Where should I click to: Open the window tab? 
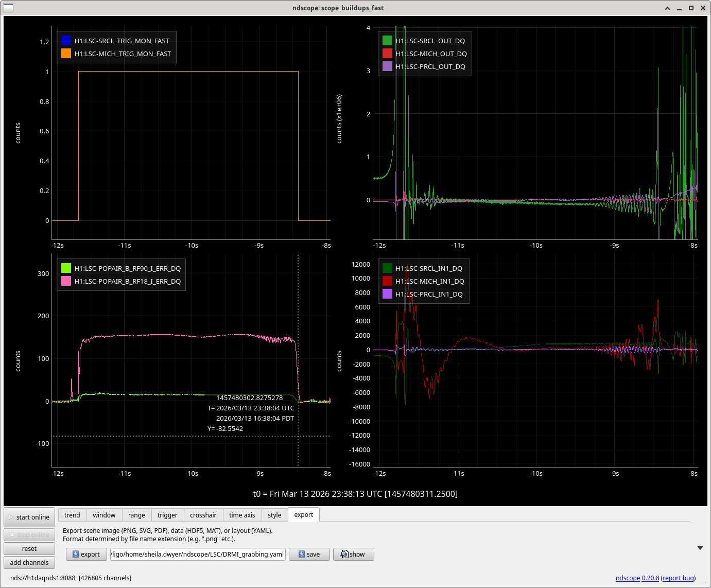tap(104, 515)
